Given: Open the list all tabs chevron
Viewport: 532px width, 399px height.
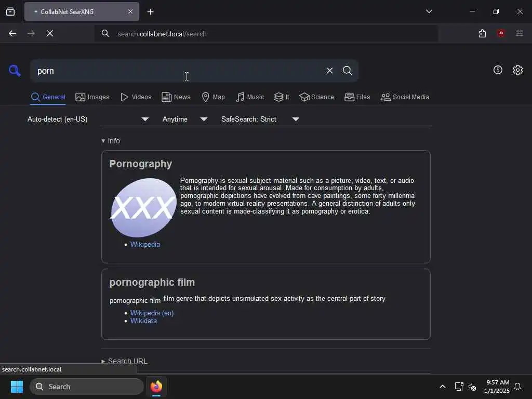Looking at the screenshot, I should [x=429, y=11].
